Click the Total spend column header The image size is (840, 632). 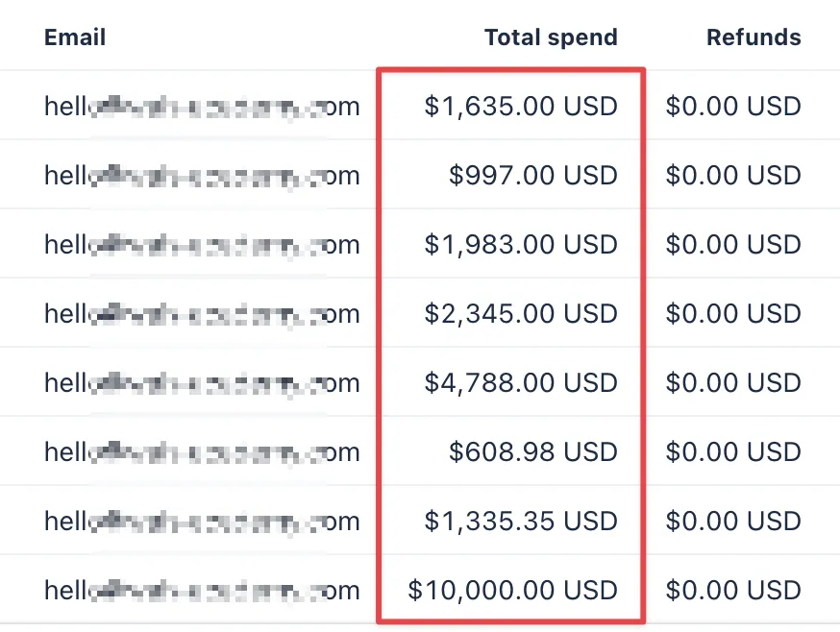[x=551, y=38]
